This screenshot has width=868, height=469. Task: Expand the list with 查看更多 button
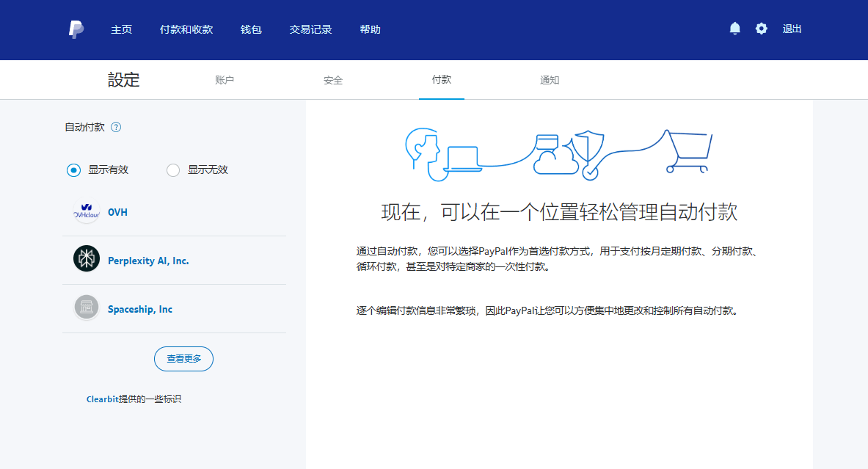183,359
